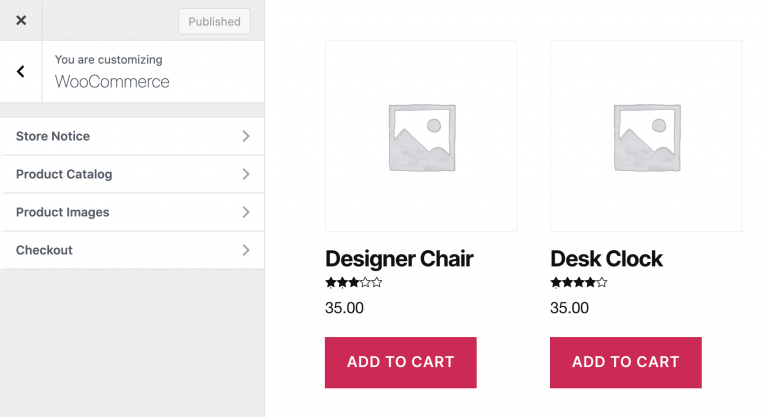Open the Designer Chair product title
The height and width of the screenshot is (417, 768).
[399, 259]
